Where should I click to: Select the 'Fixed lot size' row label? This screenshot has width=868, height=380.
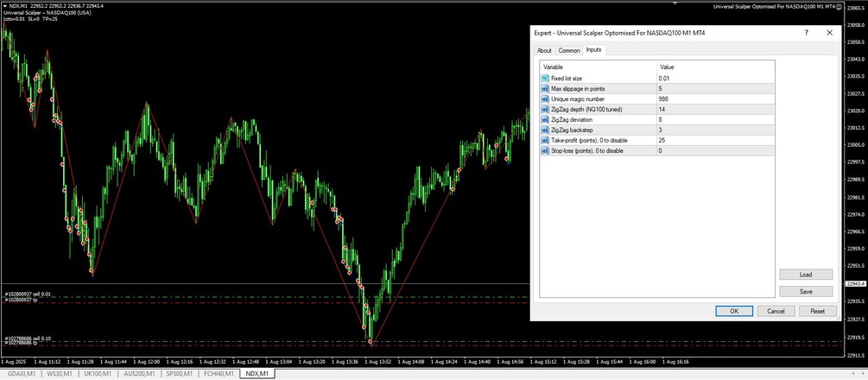(567, 78)
